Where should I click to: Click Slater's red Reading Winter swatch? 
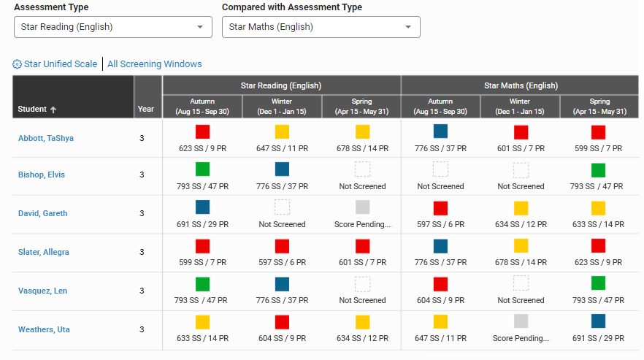click(x=282, y=246)
